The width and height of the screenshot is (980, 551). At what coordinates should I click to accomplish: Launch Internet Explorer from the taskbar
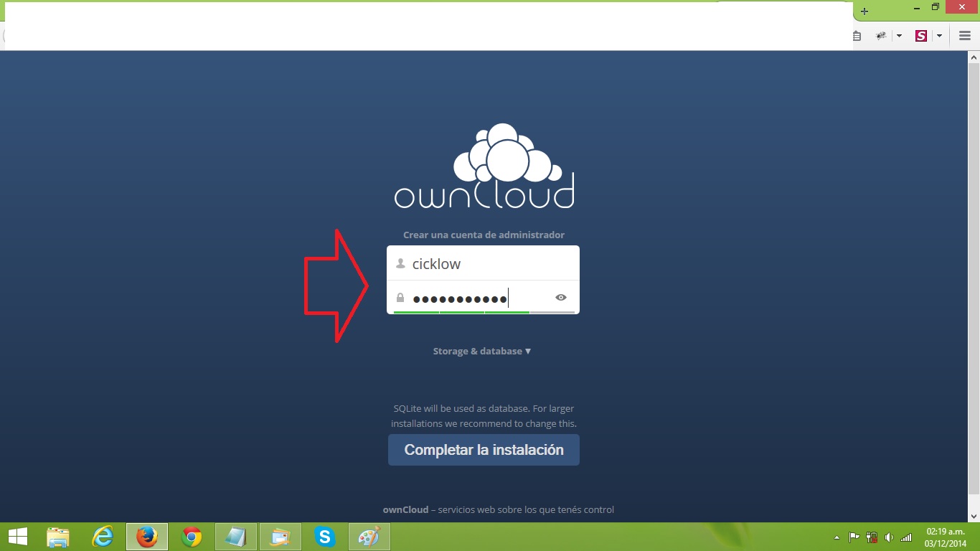pyautogui.click(x=103, y=537)
